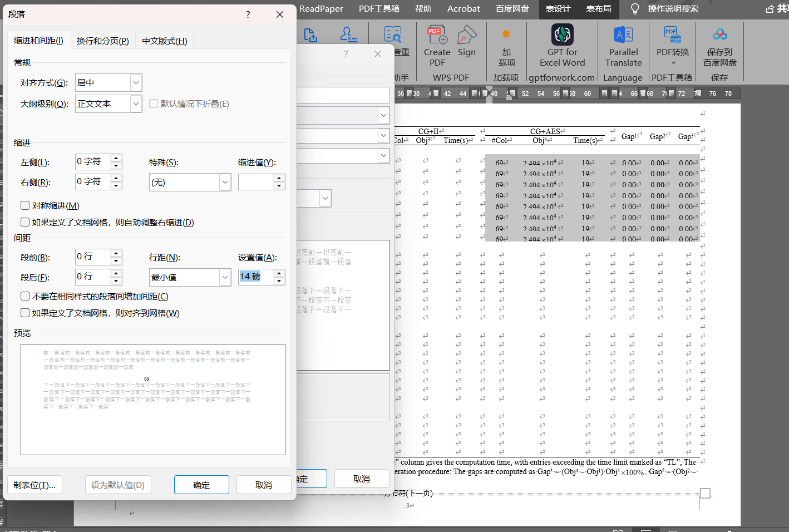Expand the PDF转换 dropdown arrow
Image resolution: width=789 pixels, height=532 pixels.
click(x=673, y=63)
